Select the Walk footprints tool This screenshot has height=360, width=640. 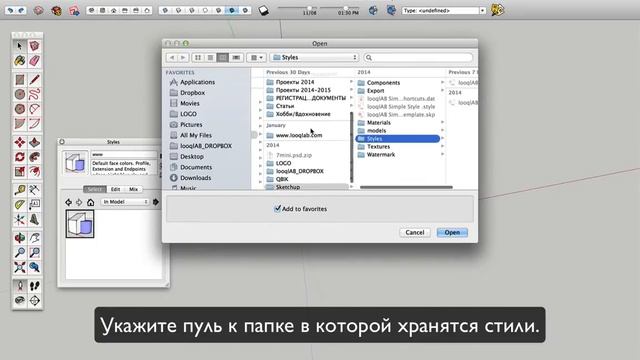tap(35, 286)
